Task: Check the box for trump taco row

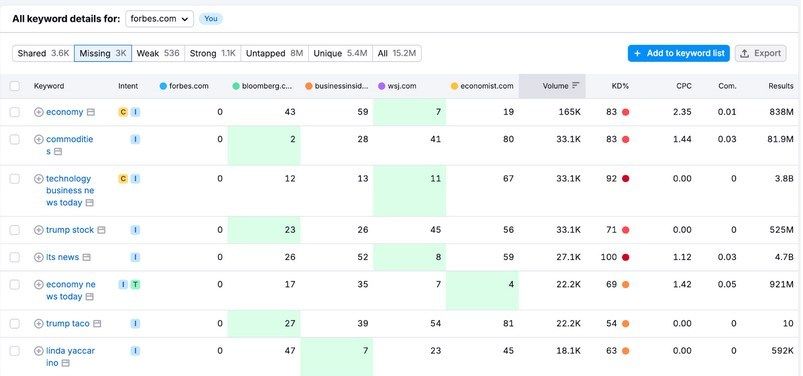Action: point(15,324)
